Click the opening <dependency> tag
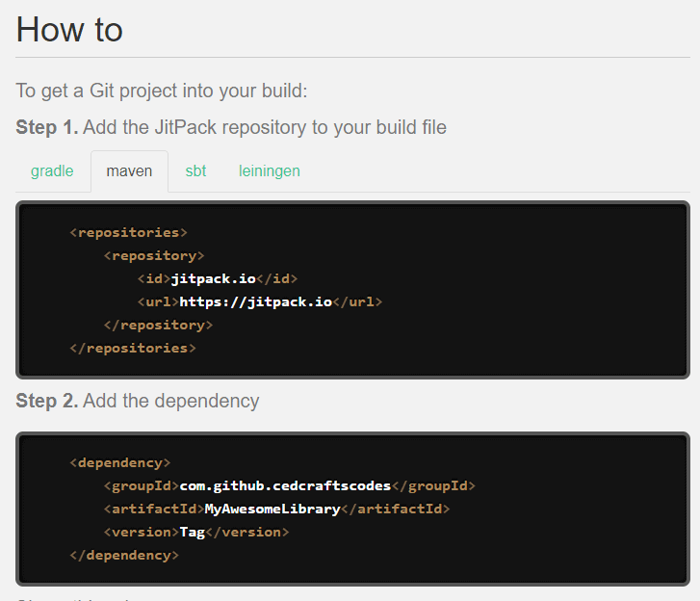 [120, 462]
